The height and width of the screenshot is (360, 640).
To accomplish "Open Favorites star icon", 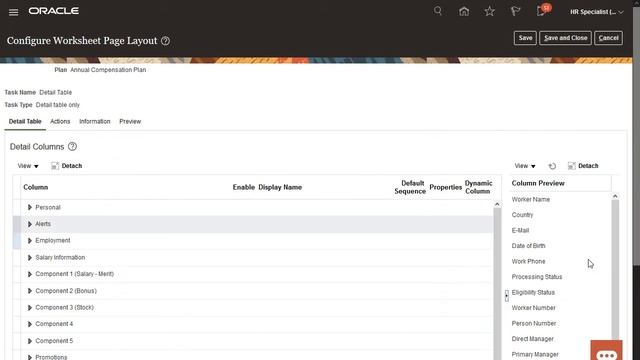I will [x=490, y=11].
